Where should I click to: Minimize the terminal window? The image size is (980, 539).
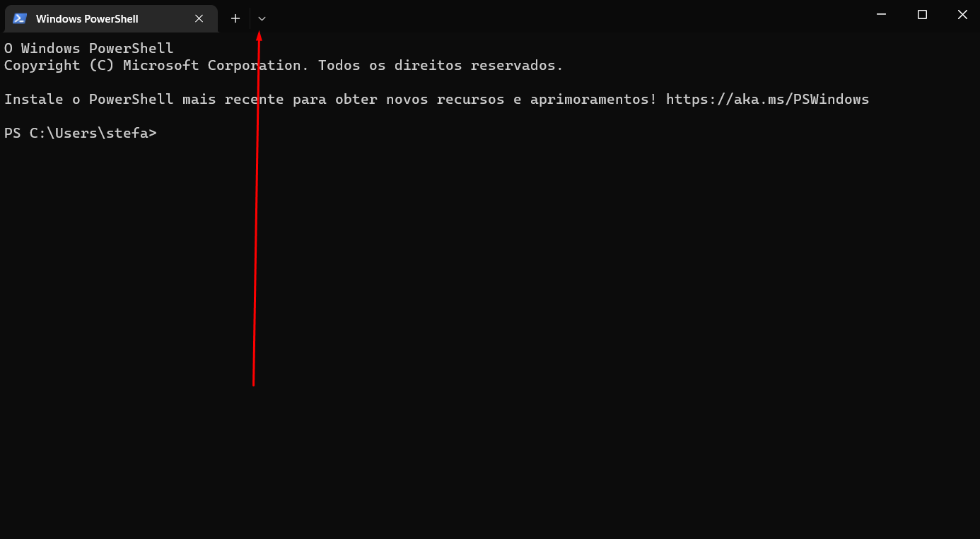pyautogui.click(x=881, y=14)
